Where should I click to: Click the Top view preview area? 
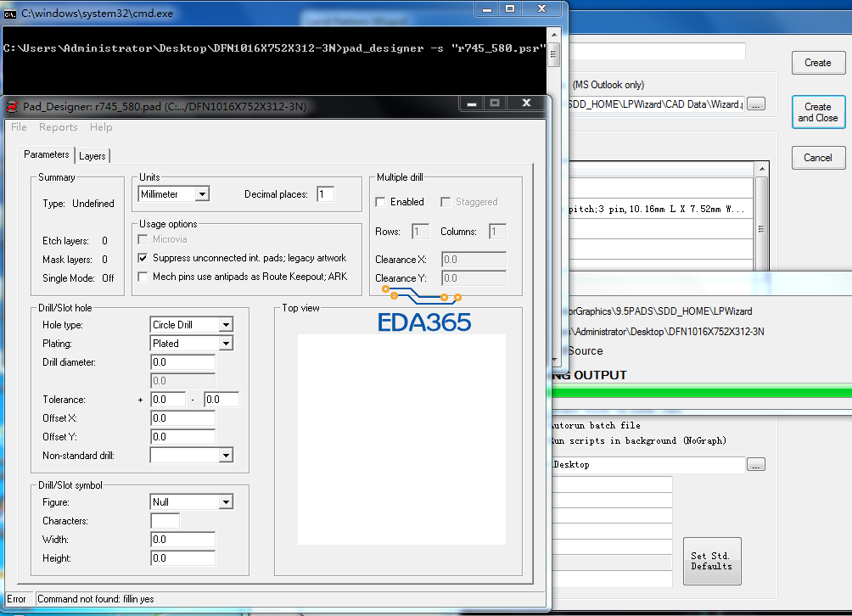point(401,439)
